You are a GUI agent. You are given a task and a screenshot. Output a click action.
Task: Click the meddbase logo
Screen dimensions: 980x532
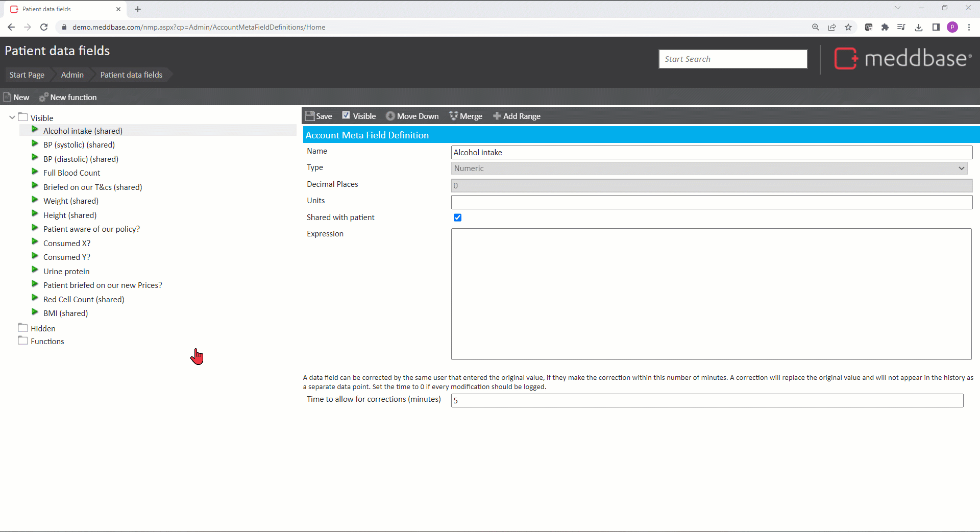pyautogui.click(x=902, y=59)
